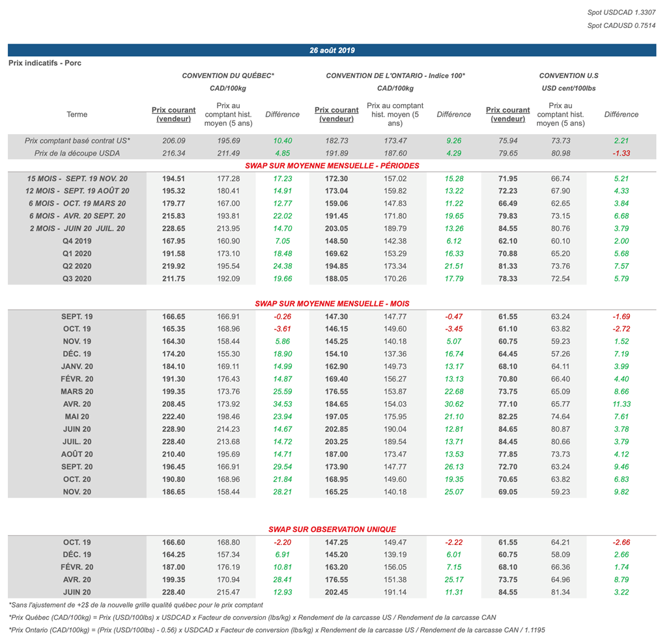This screenshot has width=667, height=644.
Task: Select the MARS 20 row label
Action: coord(77,391)
